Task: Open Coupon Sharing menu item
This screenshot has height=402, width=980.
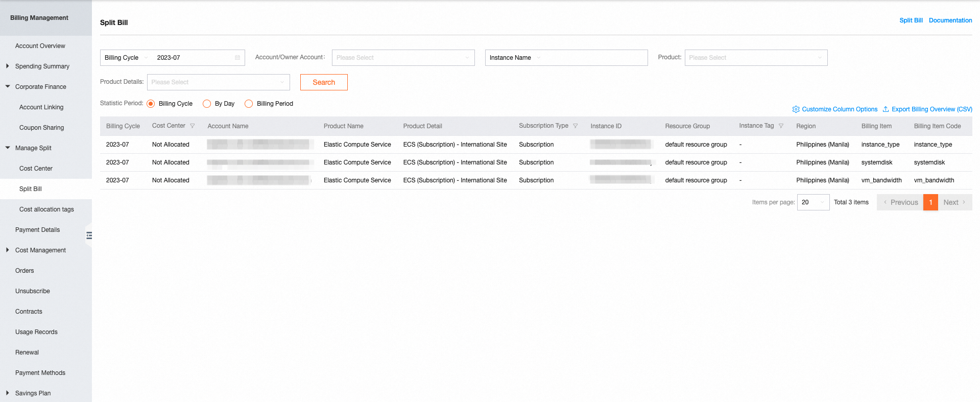Action: 42,128
